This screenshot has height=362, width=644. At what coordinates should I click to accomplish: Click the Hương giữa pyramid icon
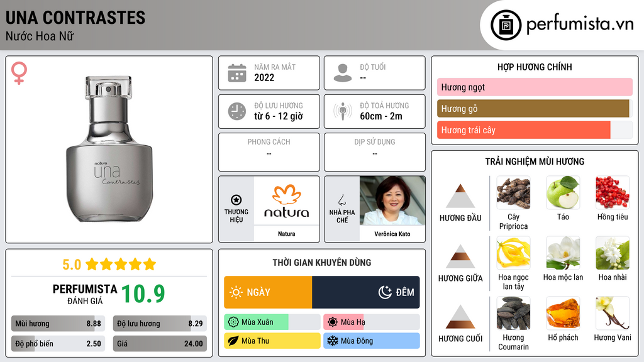click(x=460, y=256)
